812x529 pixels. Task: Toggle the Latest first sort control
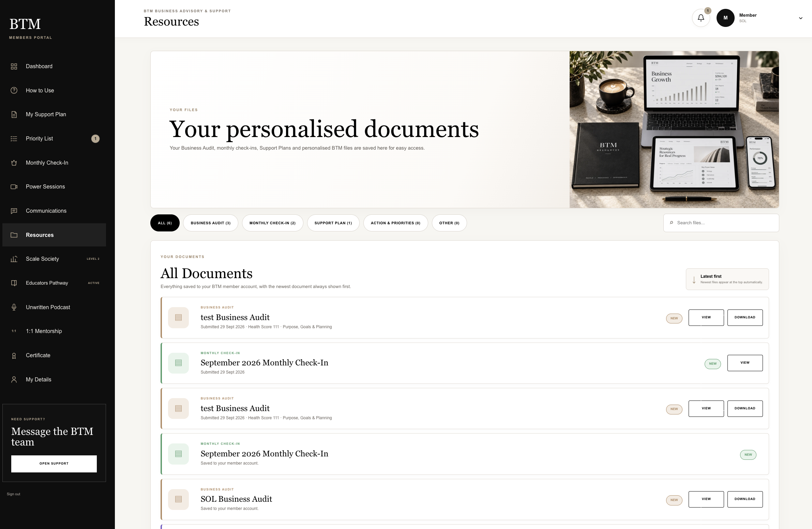click(727, 279)
